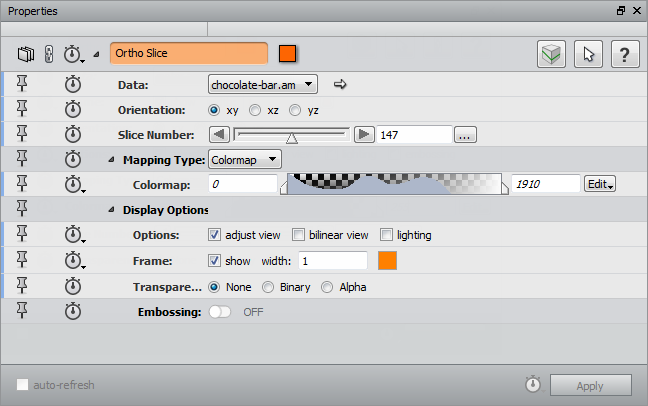Click the stopwatch beside Apply button

(534, 384)
